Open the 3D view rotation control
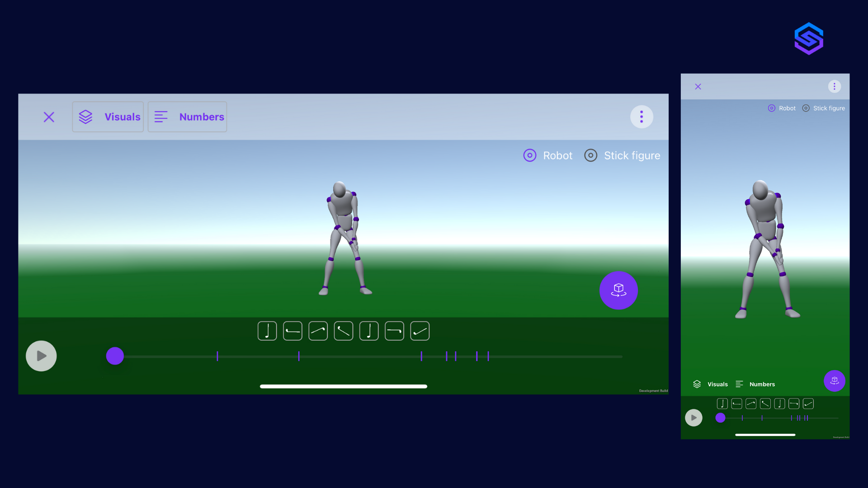The height and width of the screenshot is (488, 868). [618, 290]
